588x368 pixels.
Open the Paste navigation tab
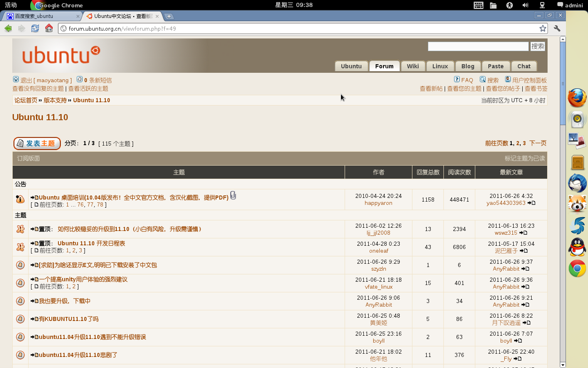coord(496,66)
